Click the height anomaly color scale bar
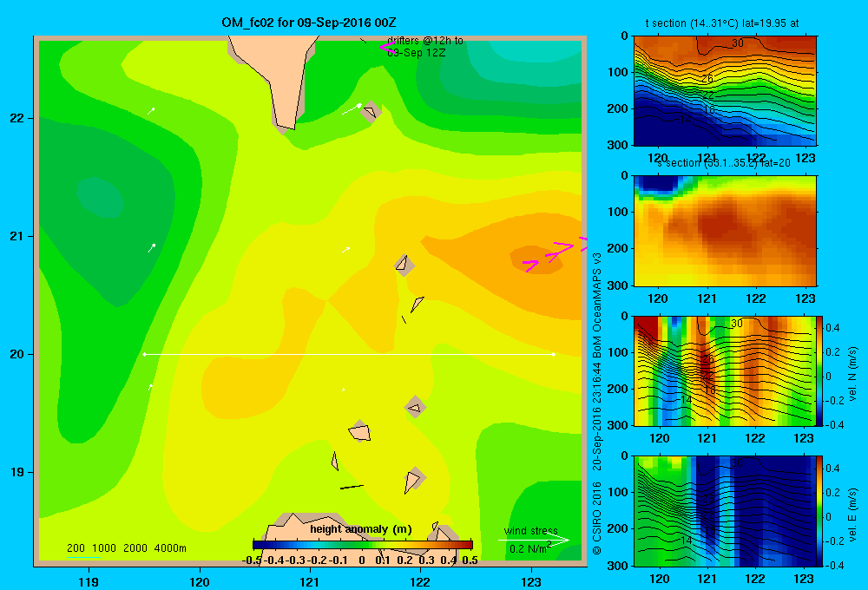Screen dimensions: 868x590 tap(363, 545)
